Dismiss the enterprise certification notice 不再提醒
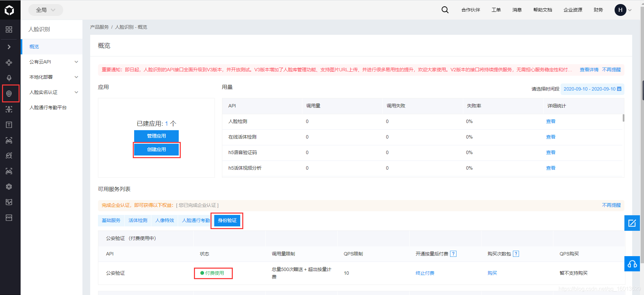 click(611, 205)
